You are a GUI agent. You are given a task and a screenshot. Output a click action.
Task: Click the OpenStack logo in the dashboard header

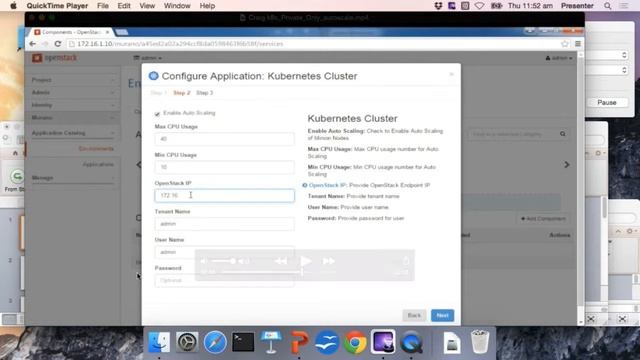55,58
